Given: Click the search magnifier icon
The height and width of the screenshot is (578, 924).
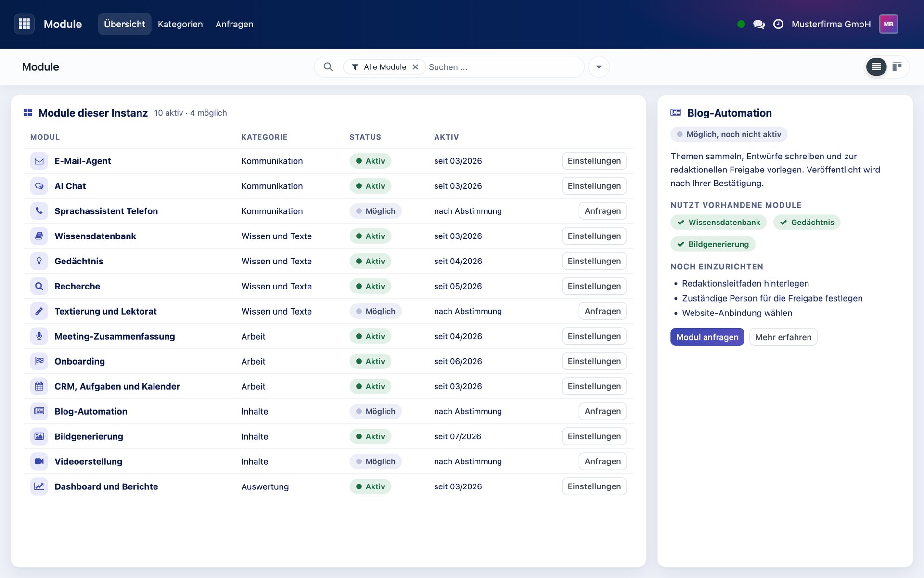Looking at the screenshot, I should pos(328,67).
